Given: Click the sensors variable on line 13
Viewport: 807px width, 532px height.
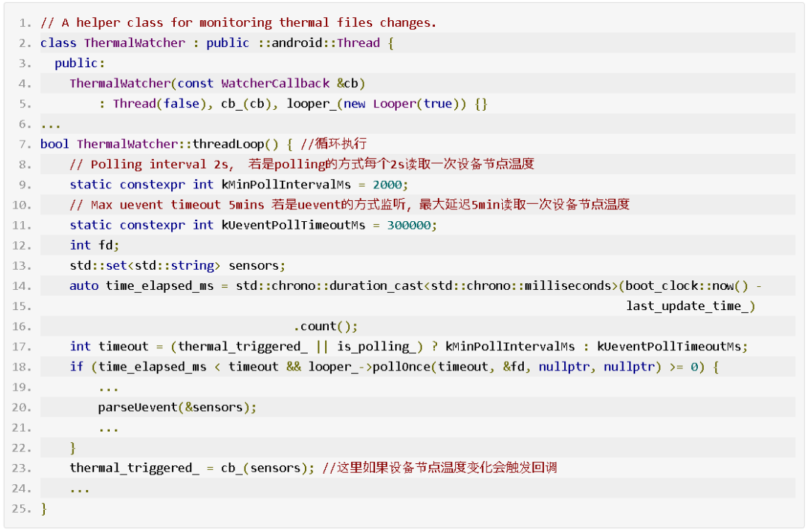Looking at the screenshot, I should coord(253,265).
